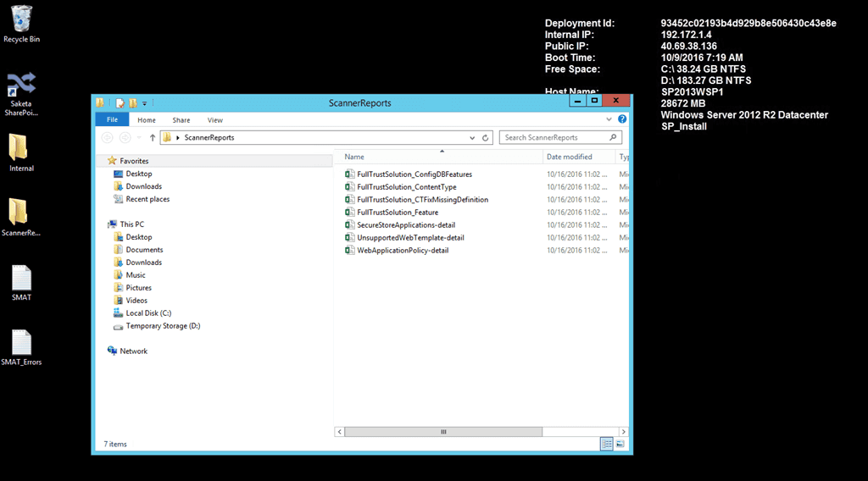Screen dimensions: 868x481
Task: Open Documents under This PC
Action: pos(144,249)
